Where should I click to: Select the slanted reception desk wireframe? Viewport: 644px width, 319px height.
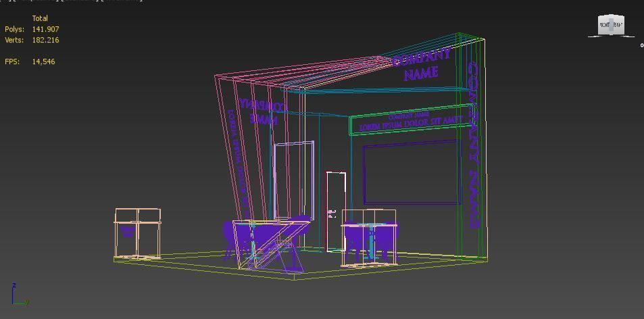click(271, 245)
